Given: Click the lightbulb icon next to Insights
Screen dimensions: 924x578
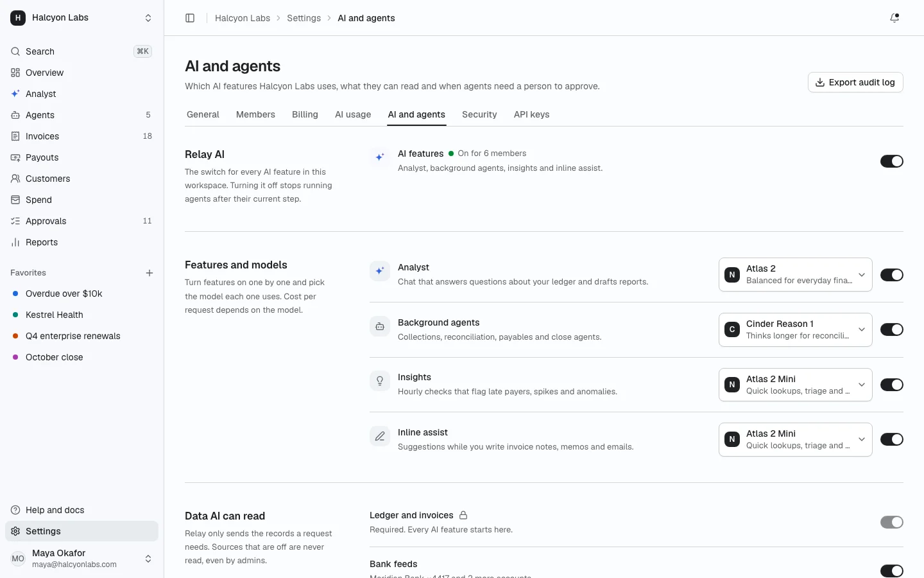Looking at the screenshot, I should click(380, 381).
